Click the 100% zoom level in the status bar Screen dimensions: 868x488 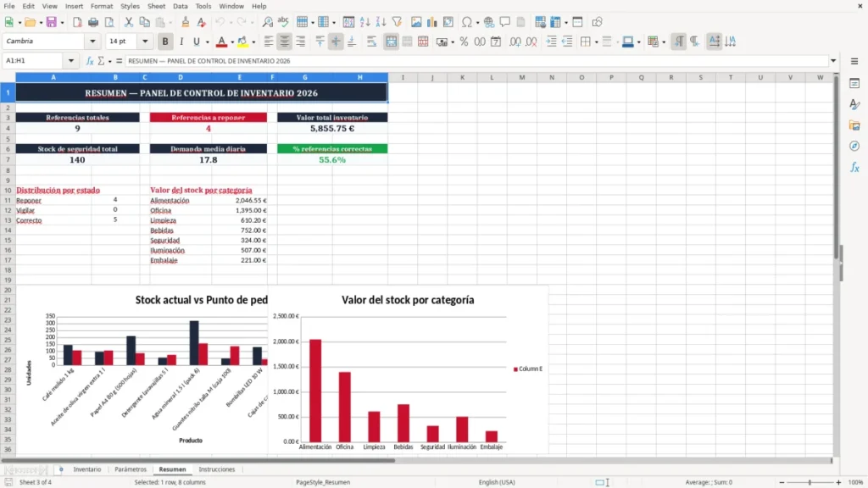[x=856, y=482]
